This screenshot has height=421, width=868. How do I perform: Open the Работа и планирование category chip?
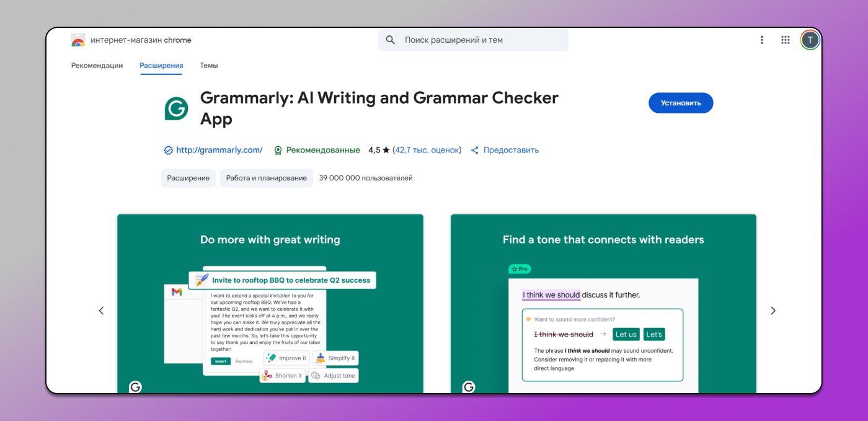tap(266, 178)
